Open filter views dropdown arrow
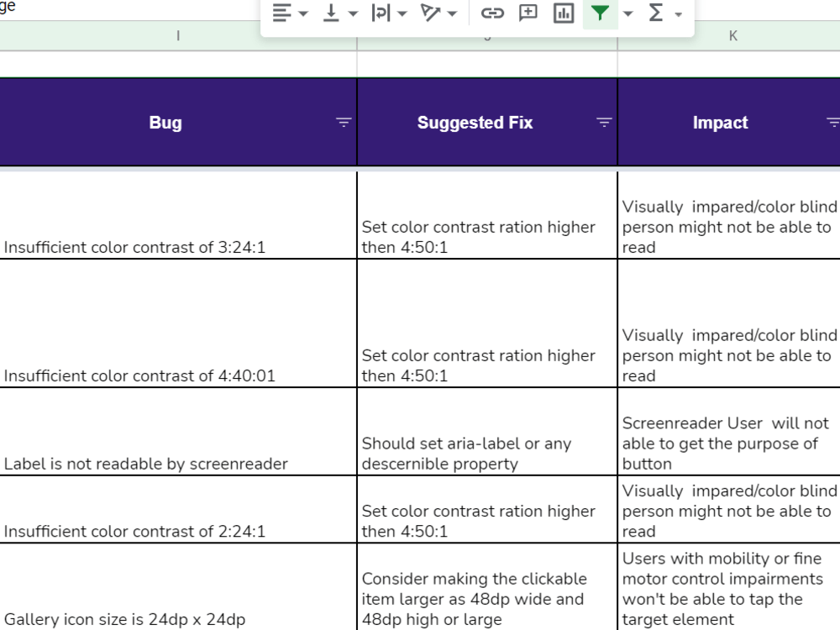The height and width of the screenshot is (630, 840). (x=627, y=13)
